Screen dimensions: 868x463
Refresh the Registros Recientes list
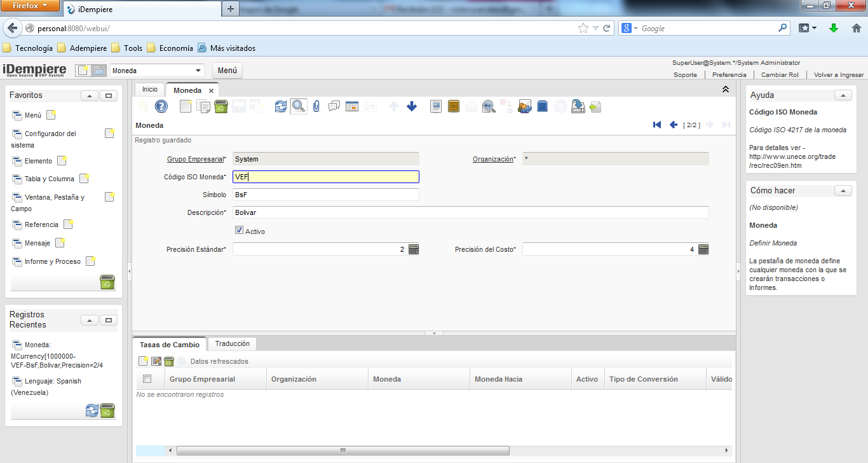(x=92, y=411)
